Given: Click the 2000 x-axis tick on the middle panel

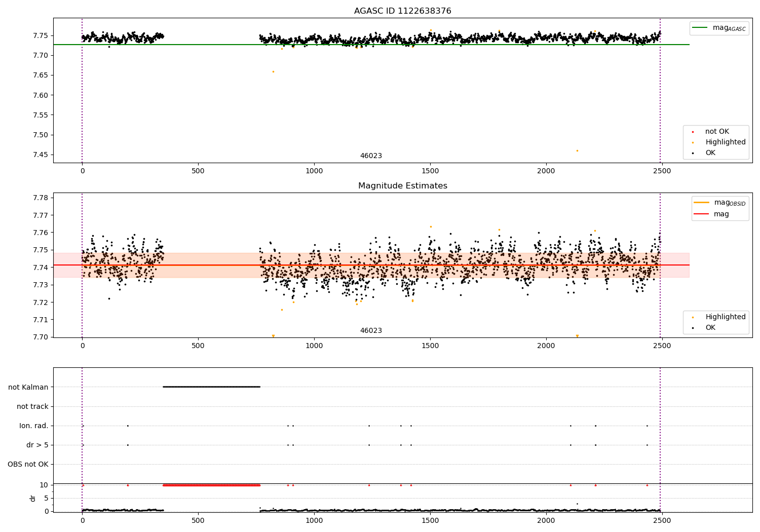Looking at the screenshot, I should coord(546,346).
